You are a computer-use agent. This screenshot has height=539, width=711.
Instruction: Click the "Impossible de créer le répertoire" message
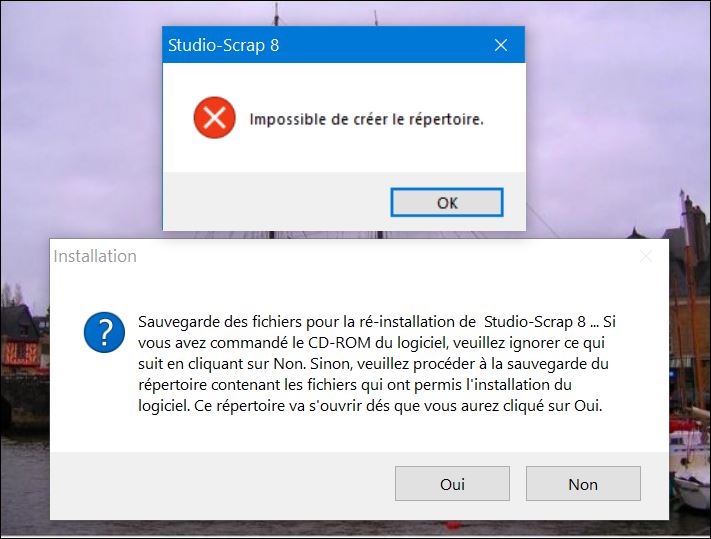(366, 120)
